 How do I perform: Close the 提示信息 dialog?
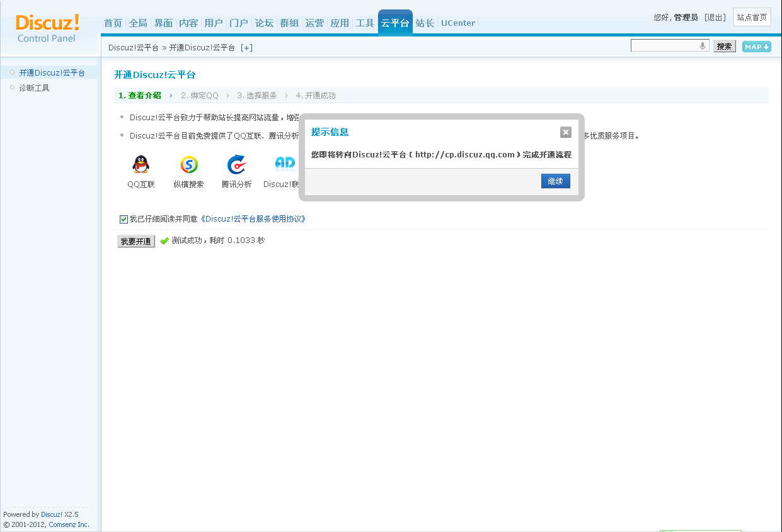click(x=566, y=132)
